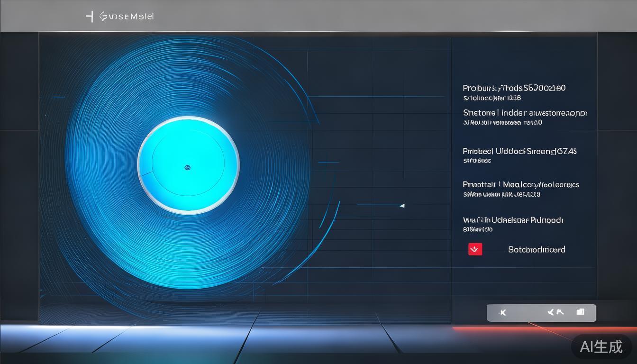Click the "AI生成" badge
Image resolution: width=637 pixels, height=364 pixels.
(x=601, y=346)
